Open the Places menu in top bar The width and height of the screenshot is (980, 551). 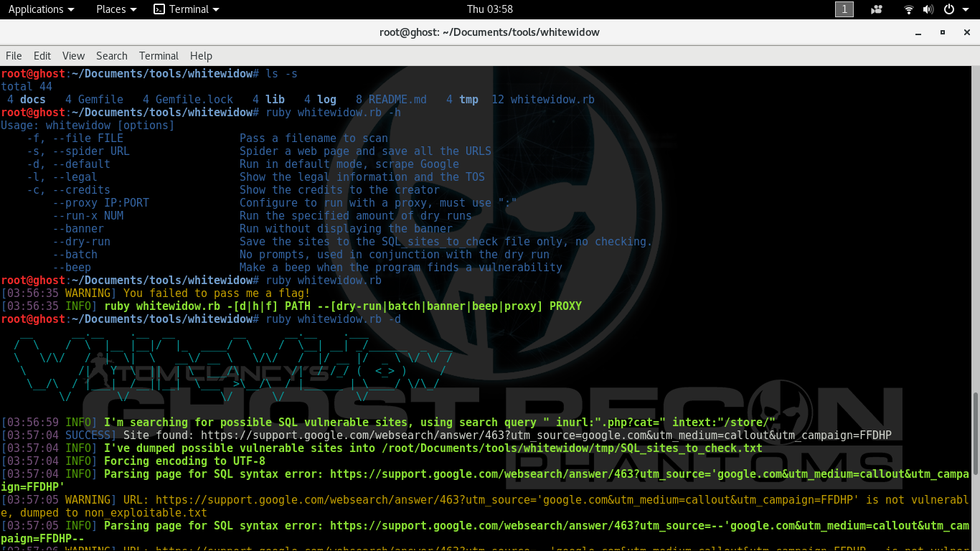pyautogui.click(x=116, y=9)
